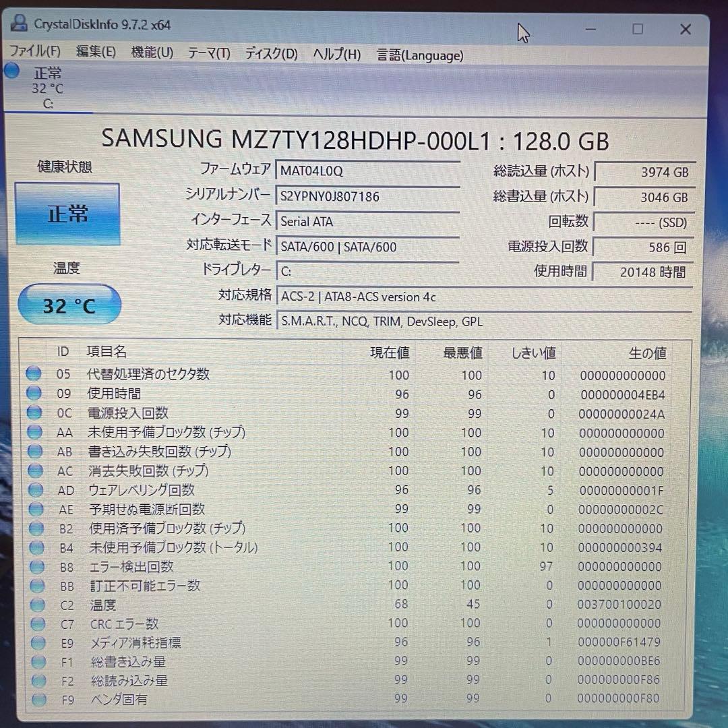Open the ディスク(D) menu
The width and height of the screenshot is (728, 728).
coord(271,55)
